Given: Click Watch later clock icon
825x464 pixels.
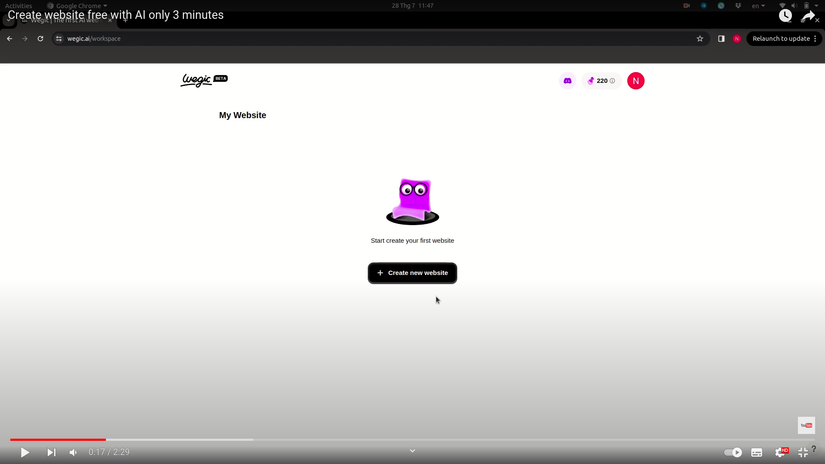Looking at the screenshot, I should click(x=785, y=16).
